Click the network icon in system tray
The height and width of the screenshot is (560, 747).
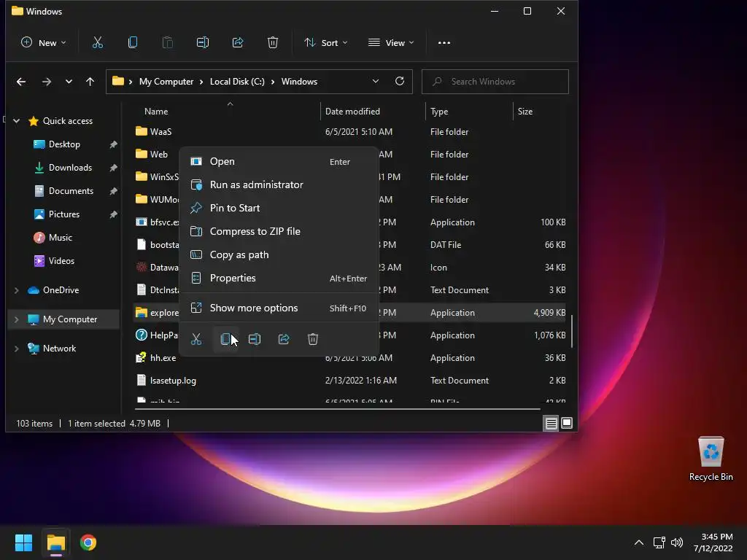(659, 542)
